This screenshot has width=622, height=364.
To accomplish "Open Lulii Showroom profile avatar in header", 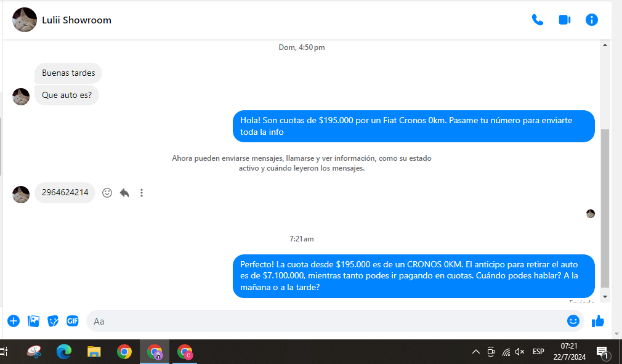I will 25,20.
